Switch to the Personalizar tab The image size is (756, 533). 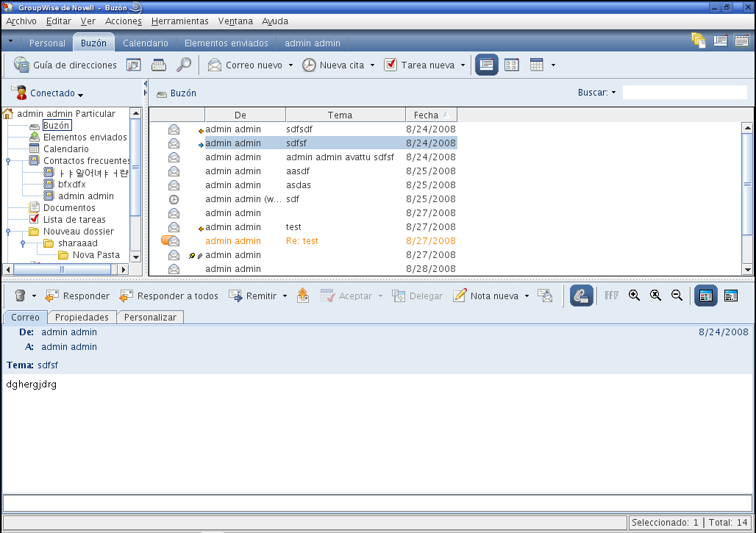150,317
